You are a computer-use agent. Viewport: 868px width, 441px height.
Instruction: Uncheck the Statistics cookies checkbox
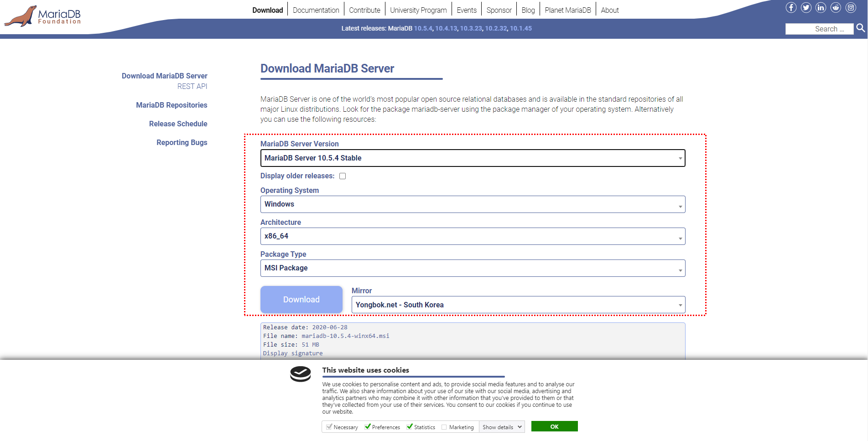click(410, 427)
